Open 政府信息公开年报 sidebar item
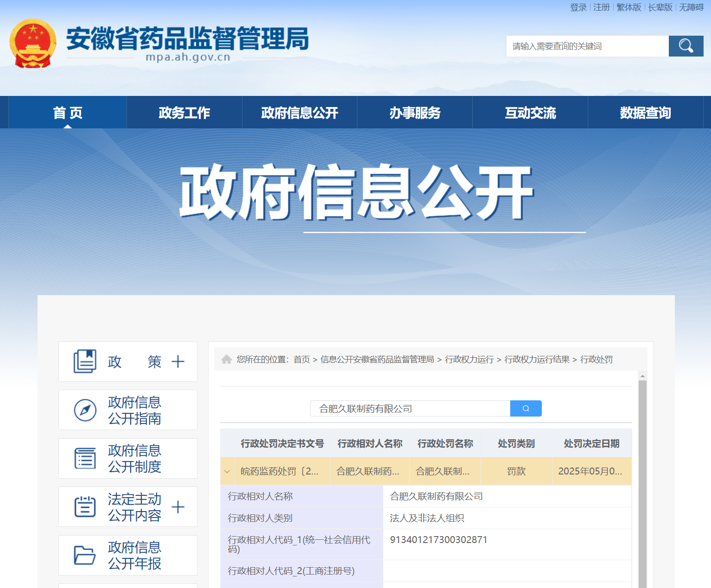 pyautogui.click(x=128, y=555)
